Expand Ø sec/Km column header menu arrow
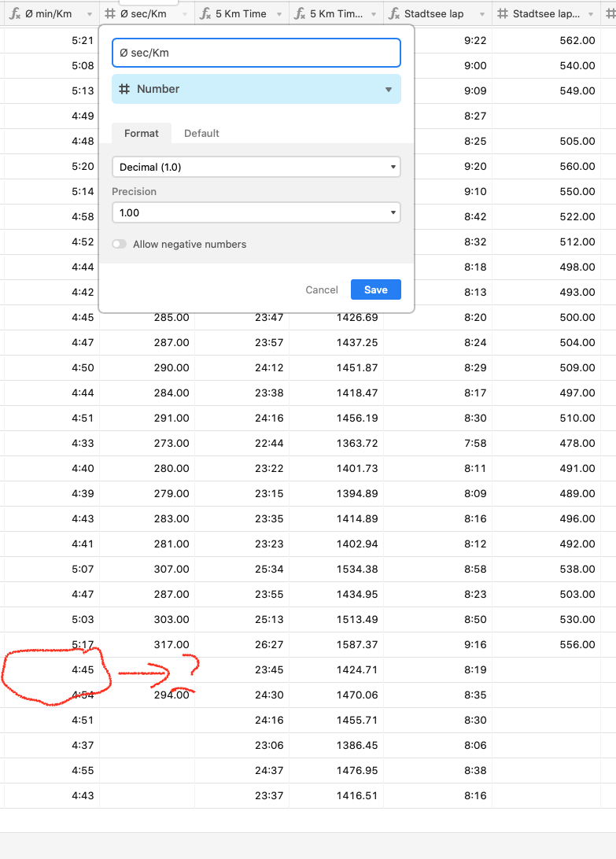616x859 pixels. click(x=185, y=14)
